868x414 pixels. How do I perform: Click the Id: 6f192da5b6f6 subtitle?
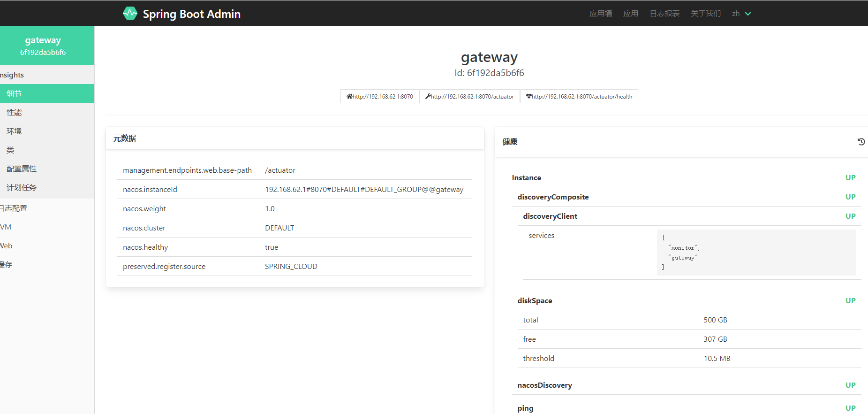click(489, 73)
